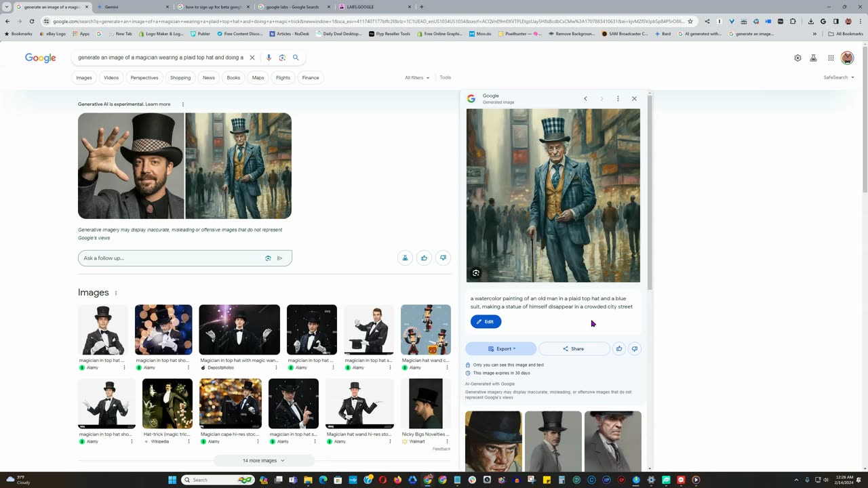Open the Learn more link
The image size is (868, 488).
pos(158,104)
